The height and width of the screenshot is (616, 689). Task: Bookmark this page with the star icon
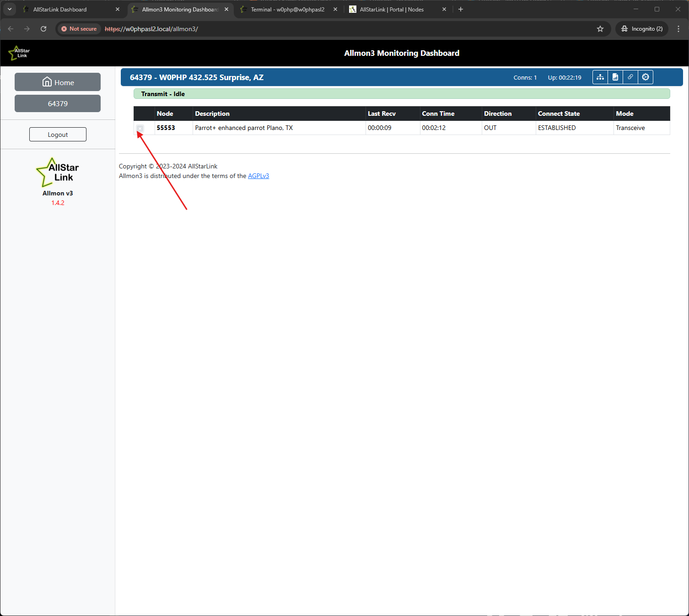(600, 29)
